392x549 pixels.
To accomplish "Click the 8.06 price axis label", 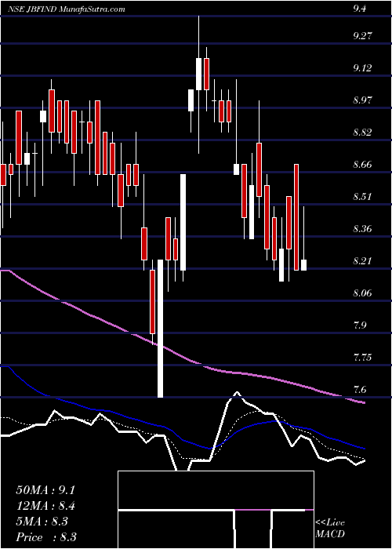I will (363, 293).
